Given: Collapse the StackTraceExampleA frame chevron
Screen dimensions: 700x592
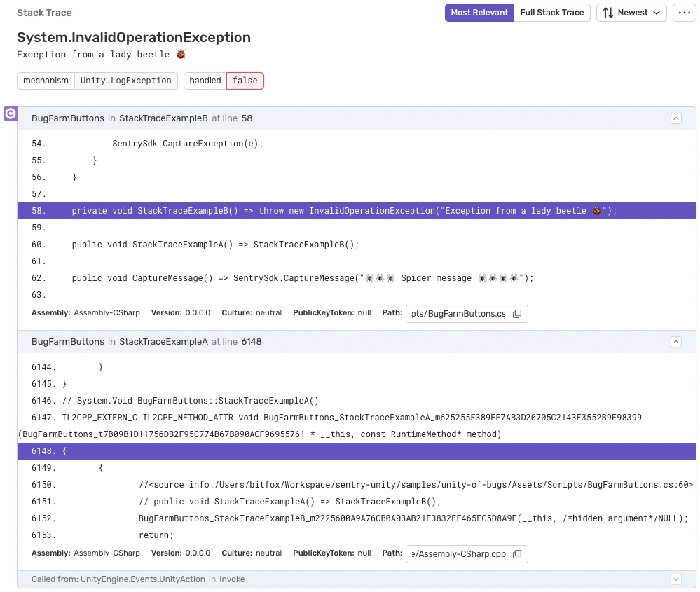Looking at the screenshot, I should click(675, 342).
